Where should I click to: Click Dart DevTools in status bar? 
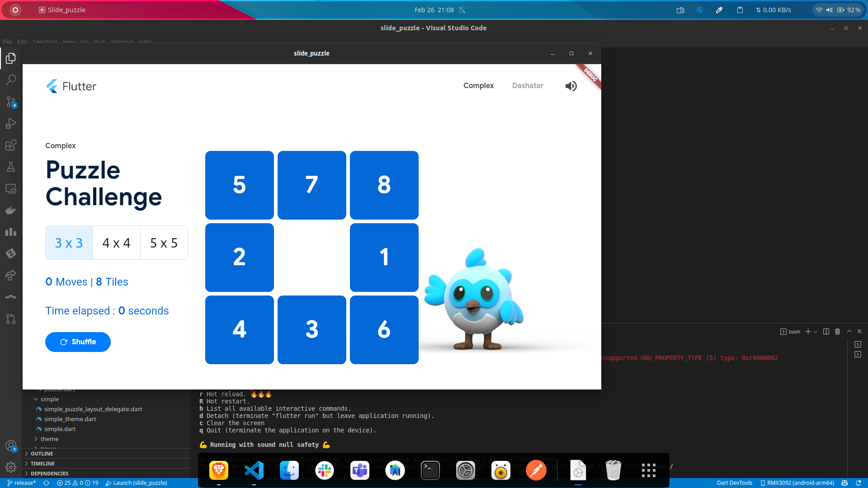(734, 483)
